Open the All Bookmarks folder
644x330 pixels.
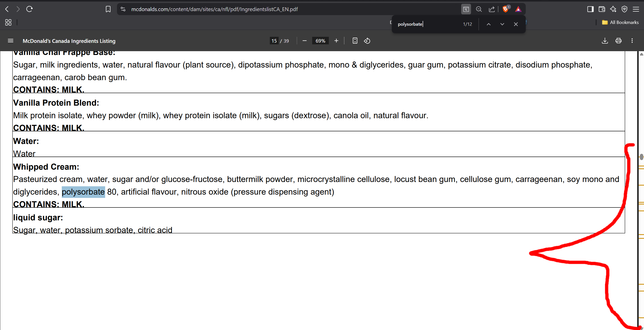[620, 22]
